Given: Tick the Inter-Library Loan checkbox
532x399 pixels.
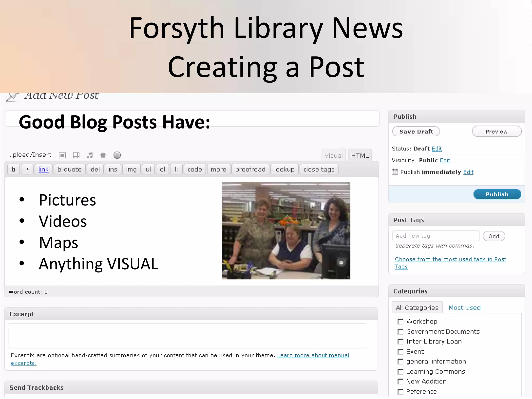Looking at the screenshot, I should pos(401,342).
